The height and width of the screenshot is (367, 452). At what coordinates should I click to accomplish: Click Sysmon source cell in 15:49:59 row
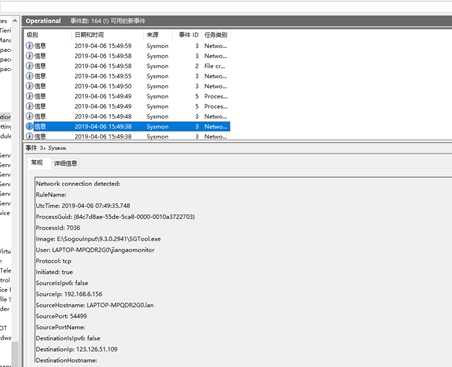(x=157, y=46)
